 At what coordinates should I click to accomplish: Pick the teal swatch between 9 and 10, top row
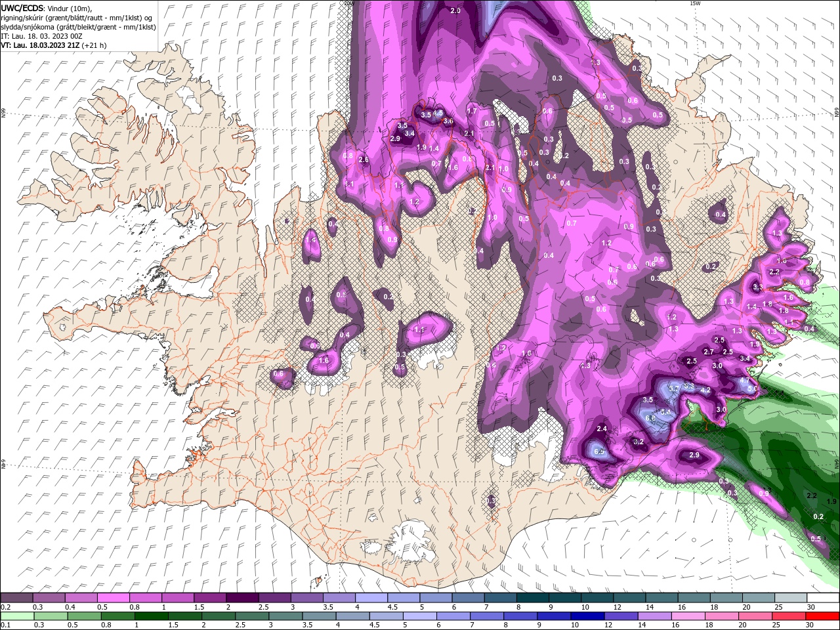point(565,598)
